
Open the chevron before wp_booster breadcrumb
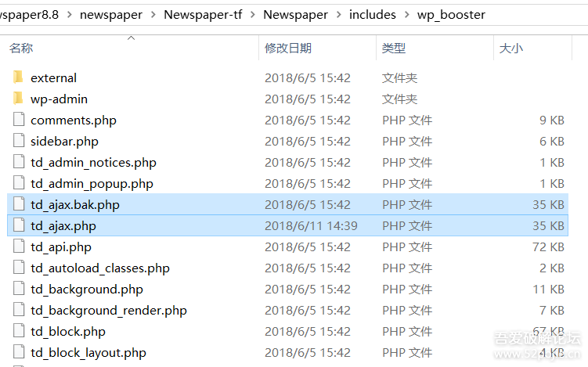click(x=407, y=15)
